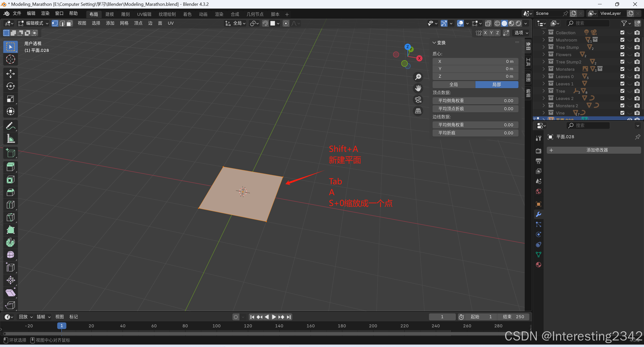This screenshot has width=644, height=347.
Task: Uncheck the Mushroom collection checkbox
Action: click(622, 40)
